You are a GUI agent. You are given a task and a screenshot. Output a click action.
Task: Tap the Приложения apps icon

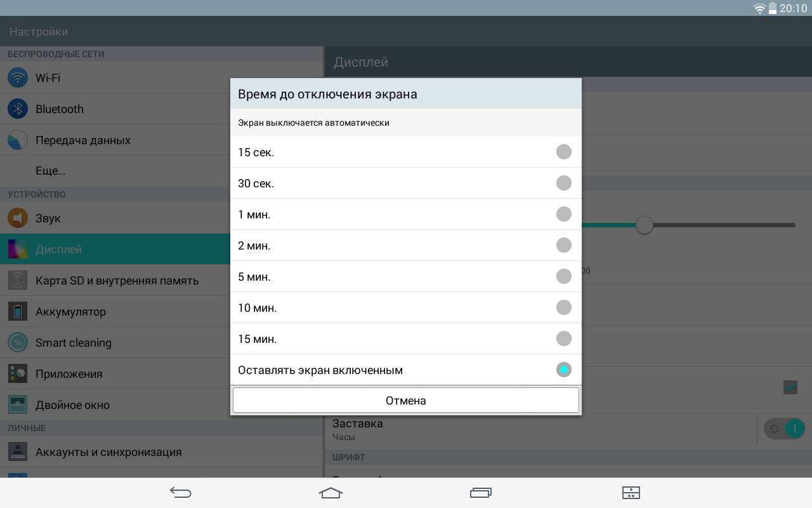click(x=18, y=374)
